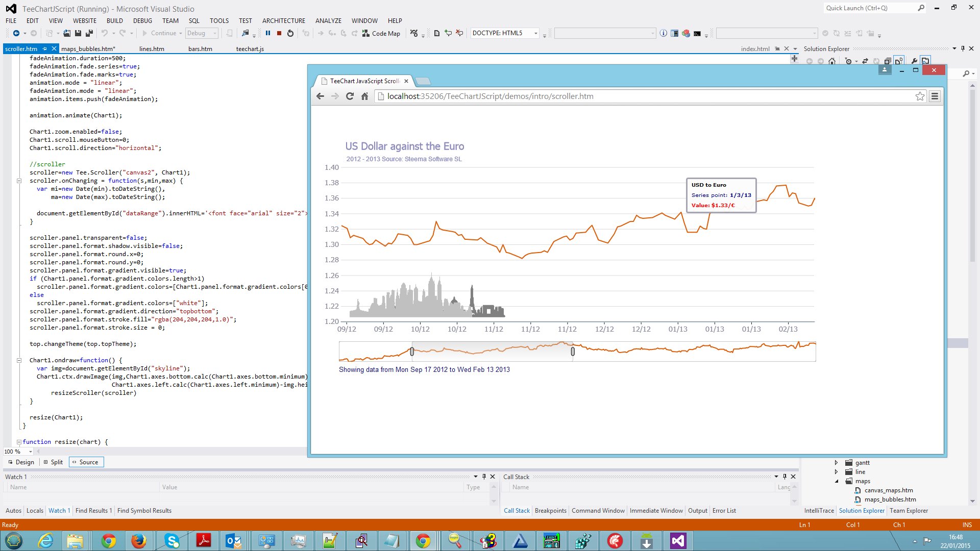Click the Visual Studio logo icon
The height and width of the screenshot is (551, 980).
coord(11,9)
